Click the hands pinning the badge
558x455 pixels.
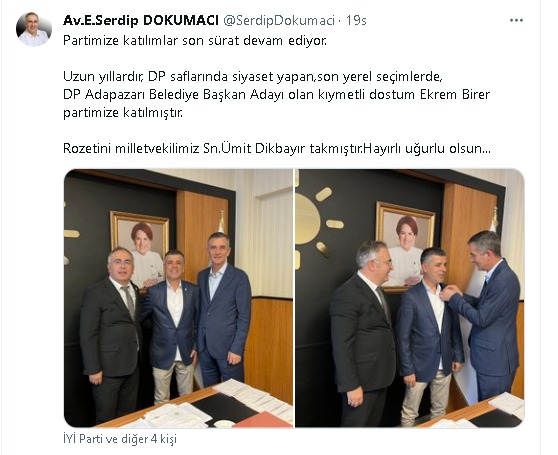tap(449, 293)
